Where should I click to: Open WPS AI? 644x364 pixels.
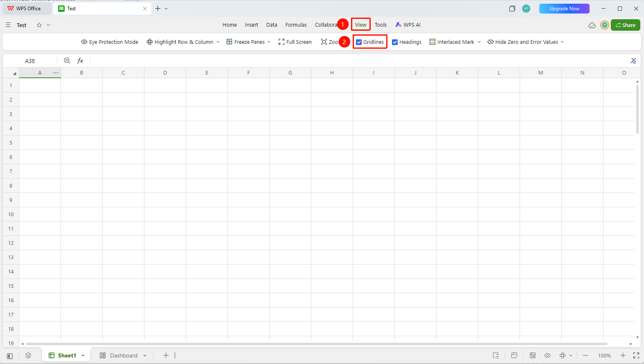[408, 25]
